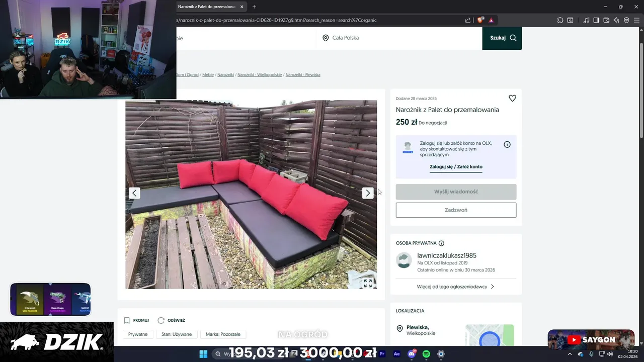The width and height of the screenshot is (644, 362).
Task: Open the Narożniki - Wielkopolskie breadcrumb
Action: (x=260, y=74)
